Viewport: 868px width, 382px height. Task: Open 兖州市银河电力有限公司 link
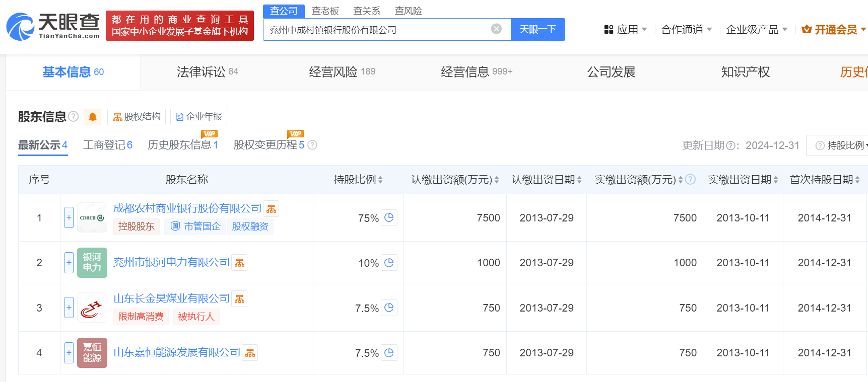pyautogui.click(x=171, y=262)
